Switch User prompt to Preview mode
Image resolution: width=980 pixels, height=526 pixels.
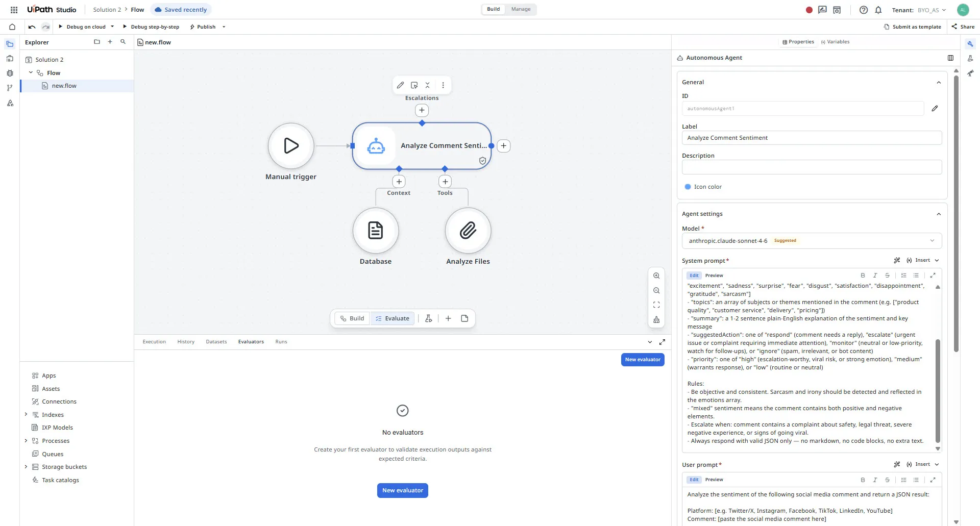point(714,480)
